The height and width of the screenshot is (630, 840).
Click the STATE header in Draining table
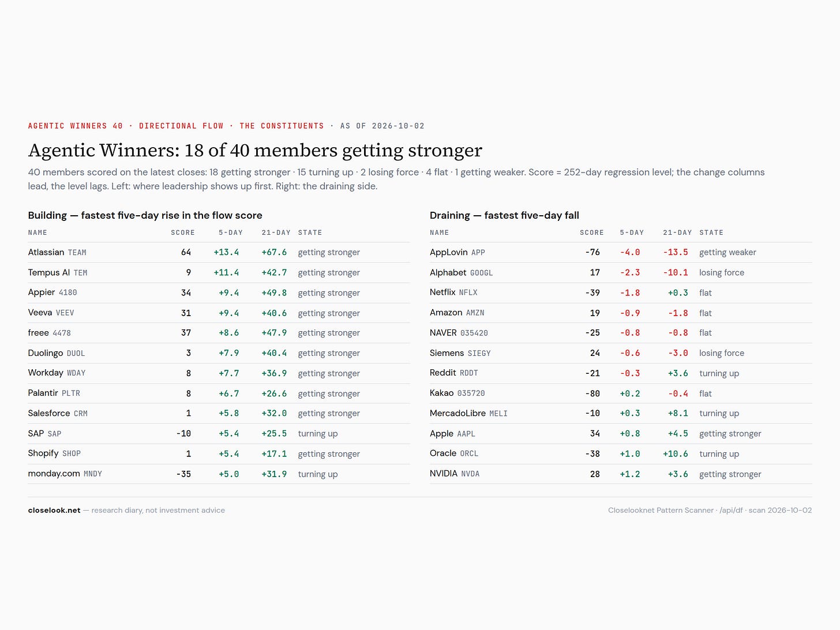[x=711, y=232]
